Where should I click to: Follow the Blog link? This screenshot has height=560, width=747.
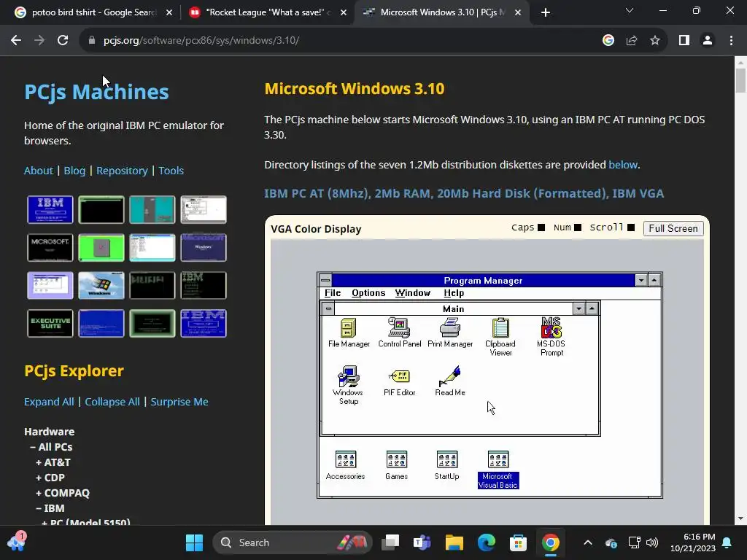[74, 171]
